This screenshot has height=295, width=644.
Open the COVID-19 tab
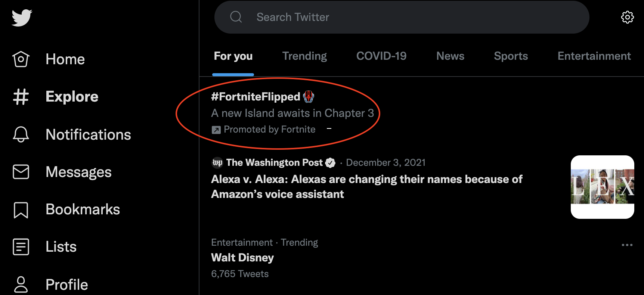coord(381,56)
